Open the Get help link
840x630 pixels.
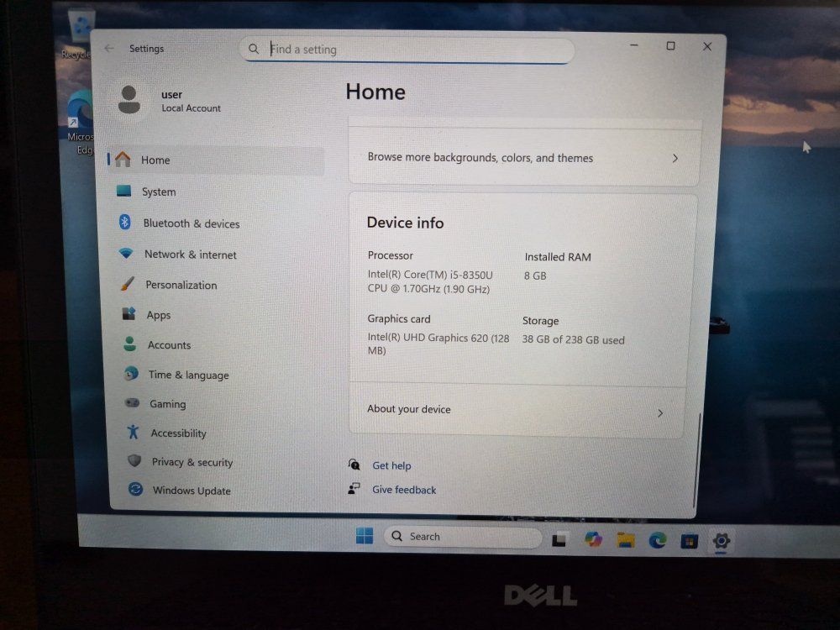[391, 465]
